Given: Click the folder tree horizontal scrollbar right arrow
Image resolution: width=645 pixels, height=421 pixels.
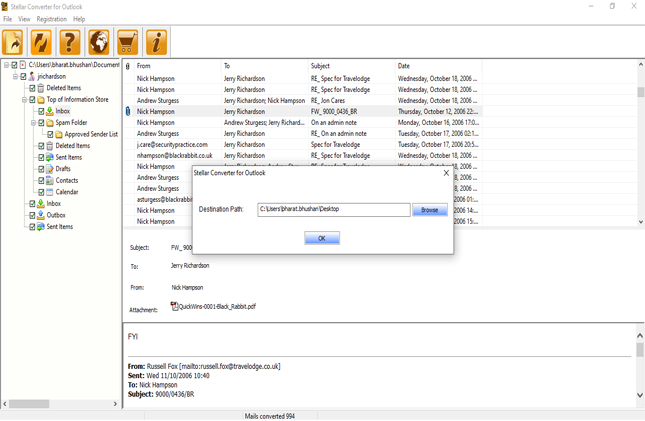Looking at the screenshot, I should 115,404.
